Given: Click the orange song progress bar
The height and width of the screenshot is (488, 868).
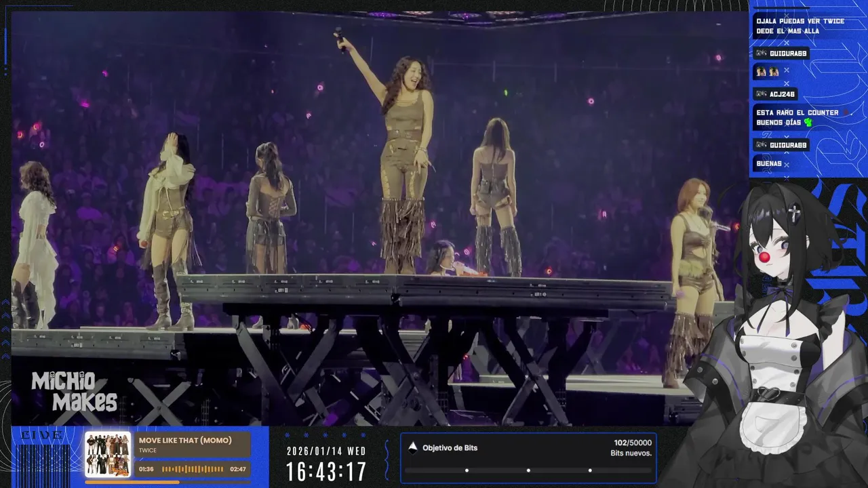Looking at the screenshot, I should (x=167, y=483).
